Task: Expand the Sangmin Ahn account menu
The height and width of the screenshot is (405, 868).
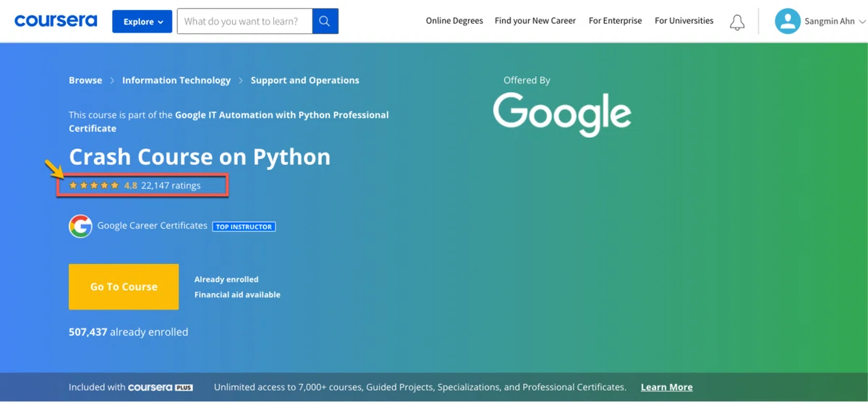Action: click(x=834, y=22)
